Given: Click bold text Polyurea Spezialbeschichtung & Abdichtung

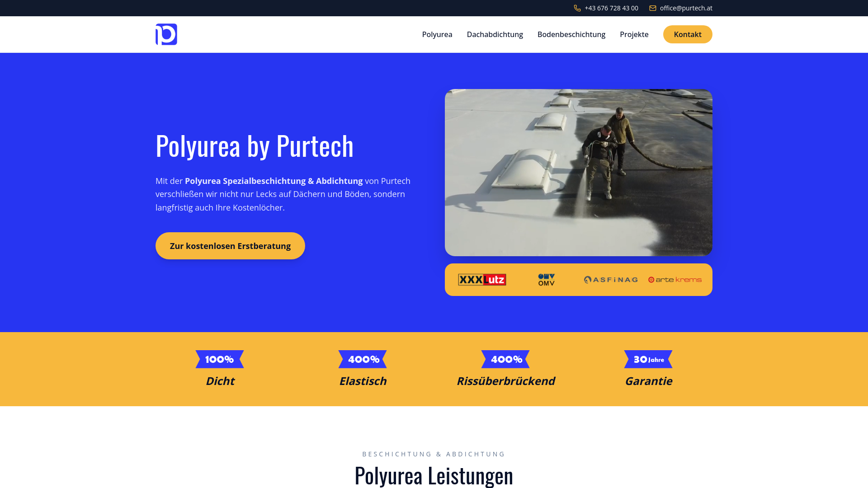Looking at the screenshot, I should [274, 181].
